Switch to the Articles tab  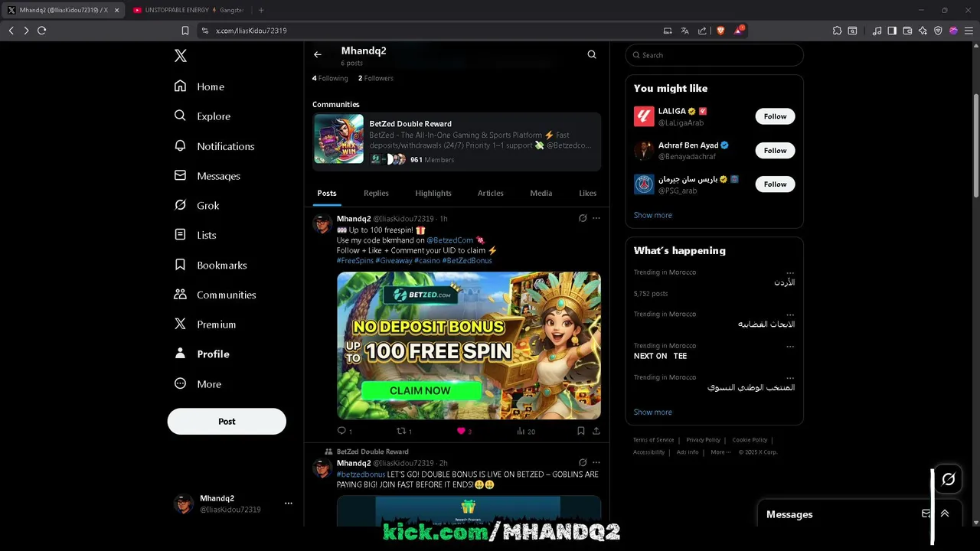tap(491, 194)
